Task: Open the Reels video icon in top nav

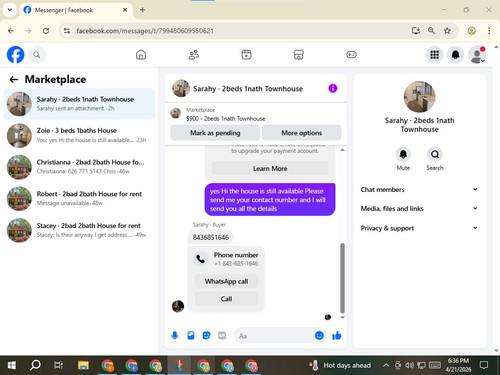Action: coord(246,55)
